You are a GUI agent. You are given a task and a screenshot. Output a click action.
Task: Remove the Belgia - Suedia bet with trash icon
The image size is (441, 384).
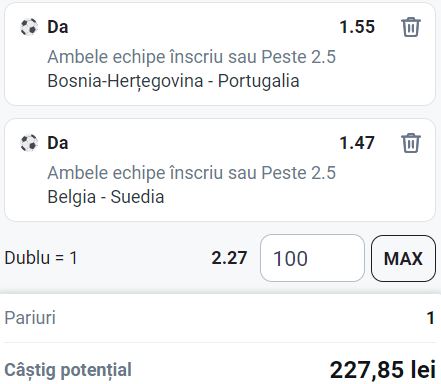(411, 143)
